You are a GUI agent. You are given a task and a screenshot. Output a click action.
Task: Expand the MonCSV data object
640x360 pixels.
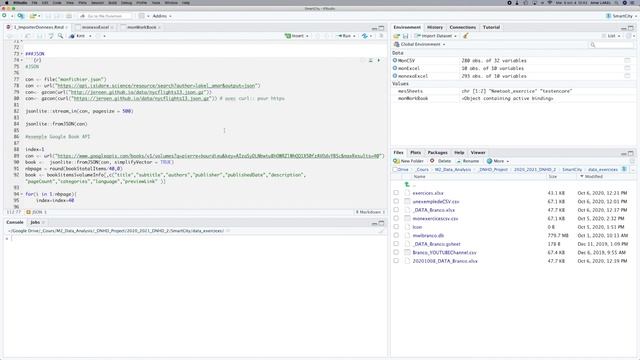[x=395, y=60]
